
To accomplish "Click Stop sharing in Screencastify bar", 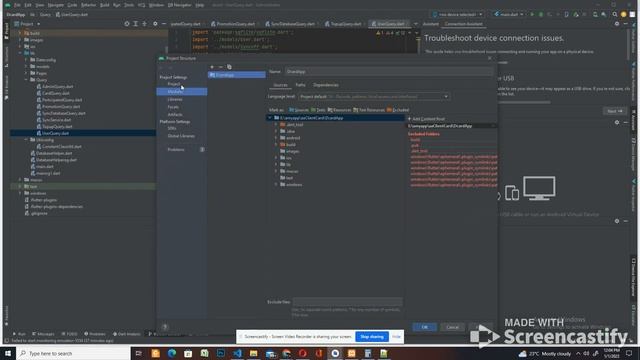I will point(372,337).
